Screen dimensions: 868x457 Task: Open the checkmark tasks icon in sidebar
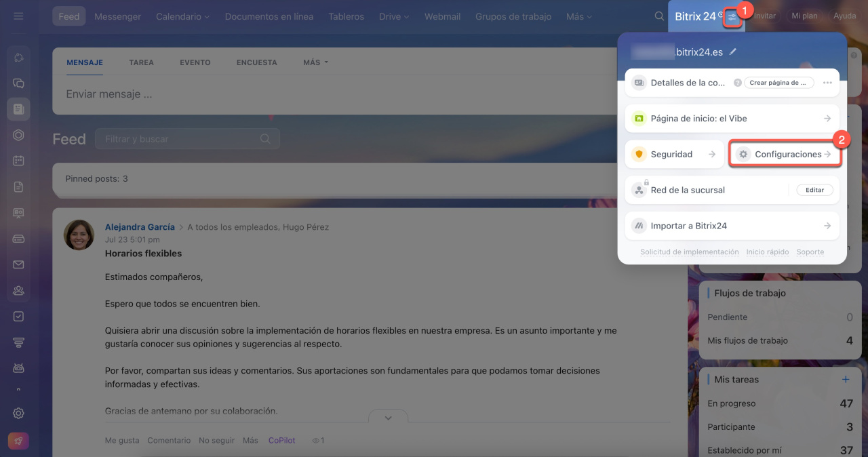(x=18, y=316)
